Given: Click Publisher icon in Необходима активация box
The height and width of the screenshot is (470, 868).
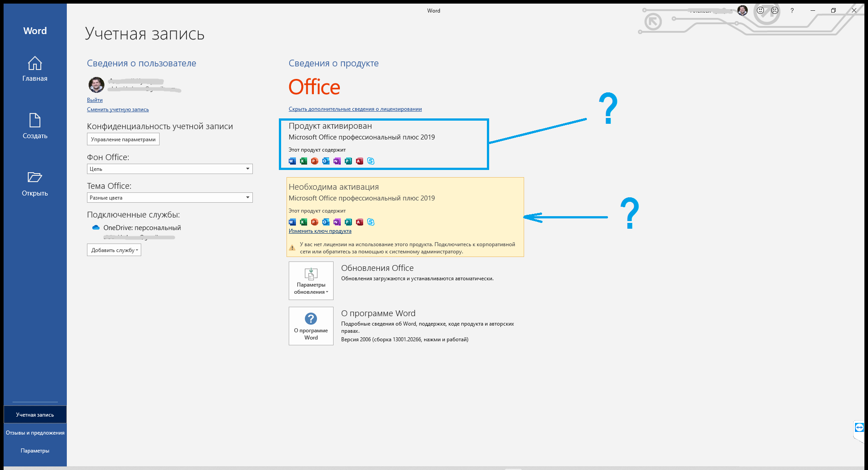Looking at the screenshot, I should 348,222.
